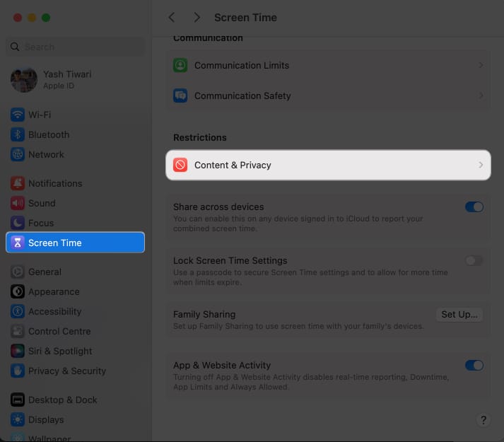
Task: Click the red Content & Privacy icon
Action: [180, 165]
